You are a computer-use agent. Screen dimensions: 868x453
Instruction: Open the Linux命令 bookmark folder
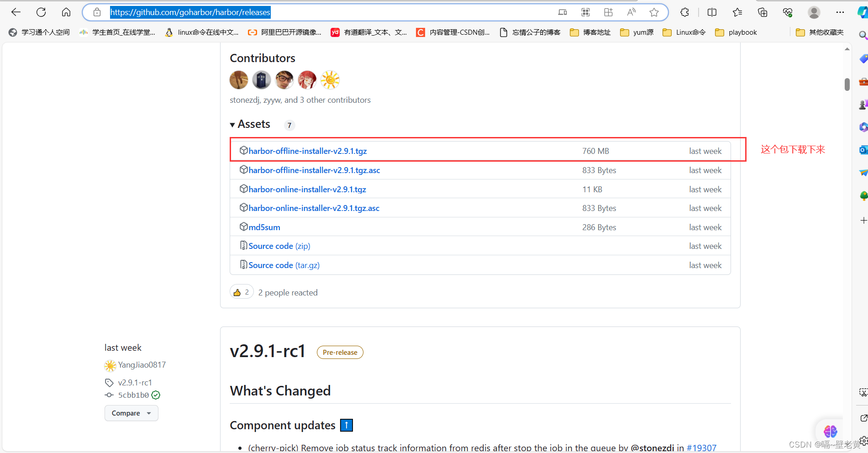coord(684,32)
